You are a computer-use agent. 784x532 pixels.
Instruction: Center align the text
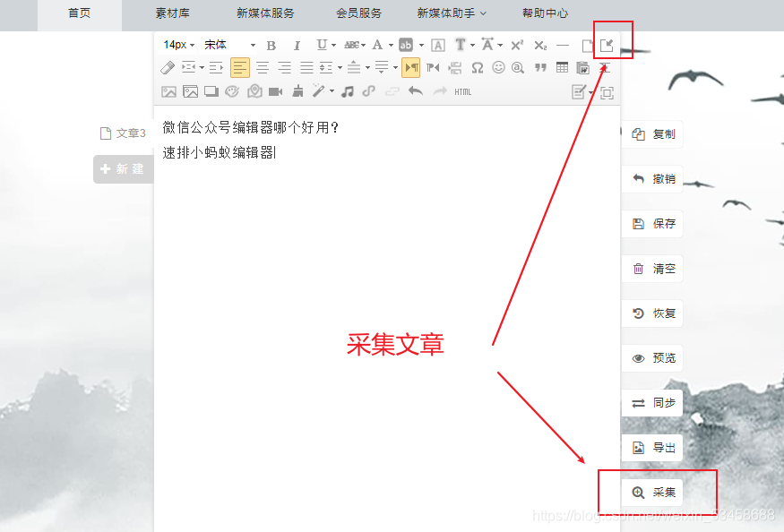(263, 67)
